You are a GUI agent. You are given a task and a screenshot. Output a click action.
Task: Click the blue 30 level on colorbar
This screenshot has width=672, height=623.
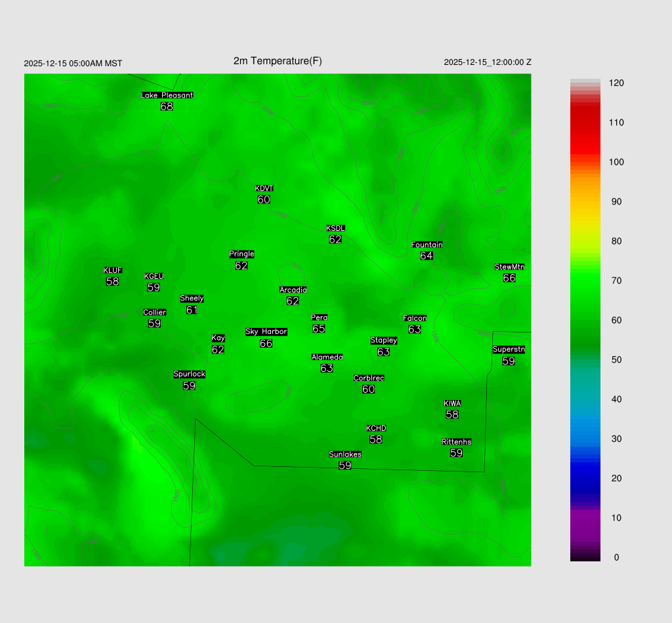(x=585, y=439)
